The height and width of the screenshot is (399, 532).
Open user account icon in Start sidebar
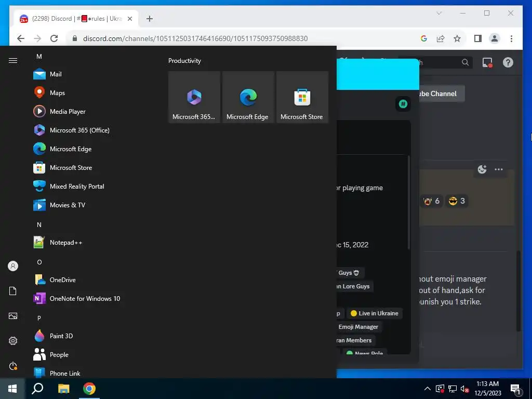(13, 266)
